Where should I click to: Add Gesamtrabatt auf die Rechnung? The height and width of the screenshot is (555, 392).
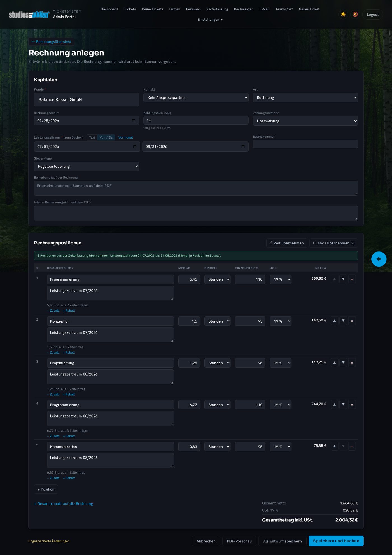point(64,504)
